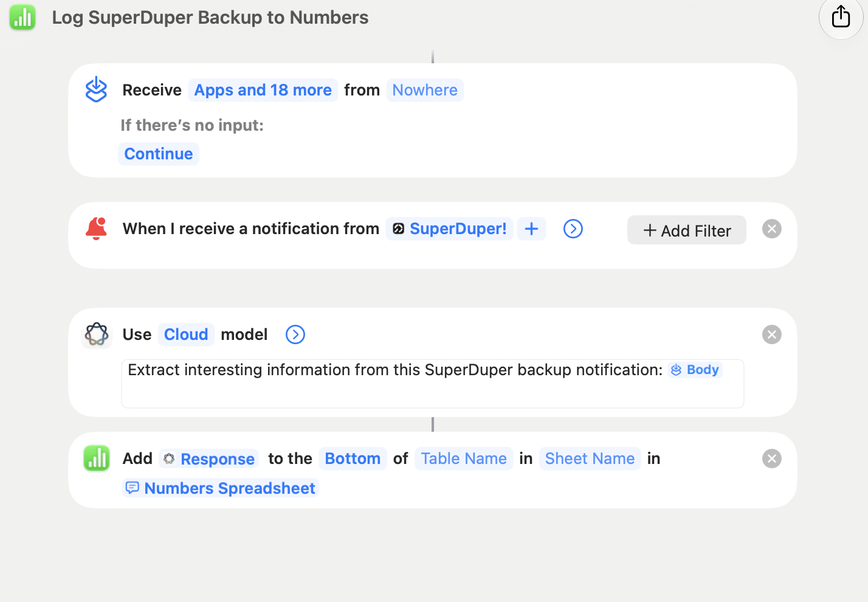
Task: Expand notification action options chevron
Action: coord(573,229)
